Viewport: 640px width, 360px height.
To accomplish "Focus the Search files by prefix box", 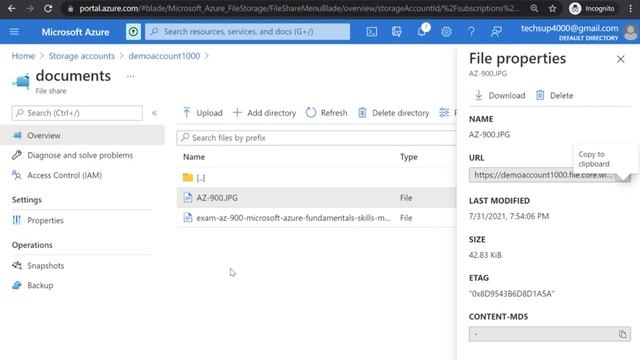I will pyautogui.click(x=316, y=138).
